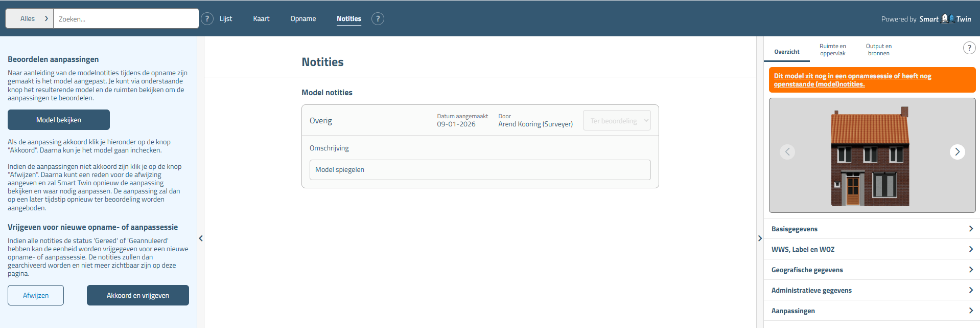Click the 3D house model thumbnail
The width and height of the screenshot is (980, 328).
(870, 156)
